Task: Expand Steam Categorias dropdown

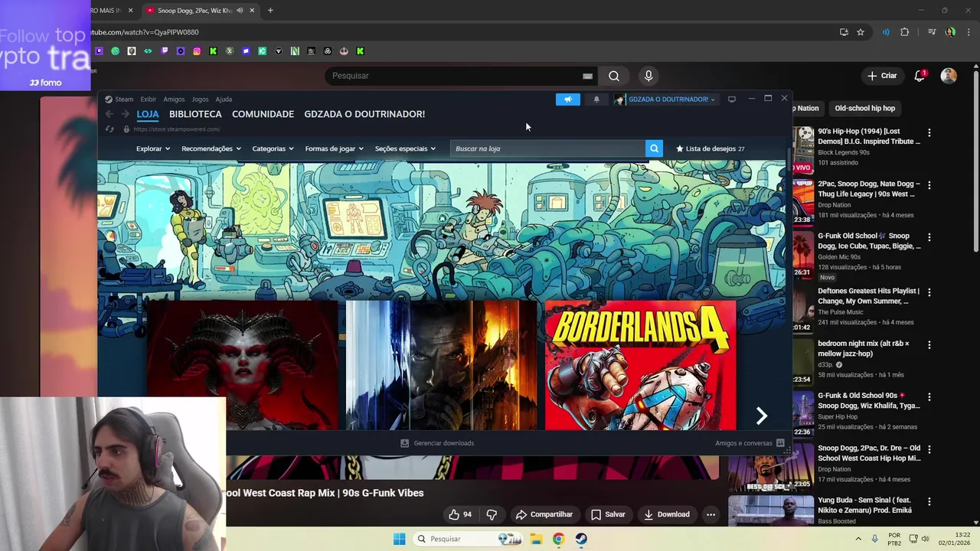Action: point(273,148)
